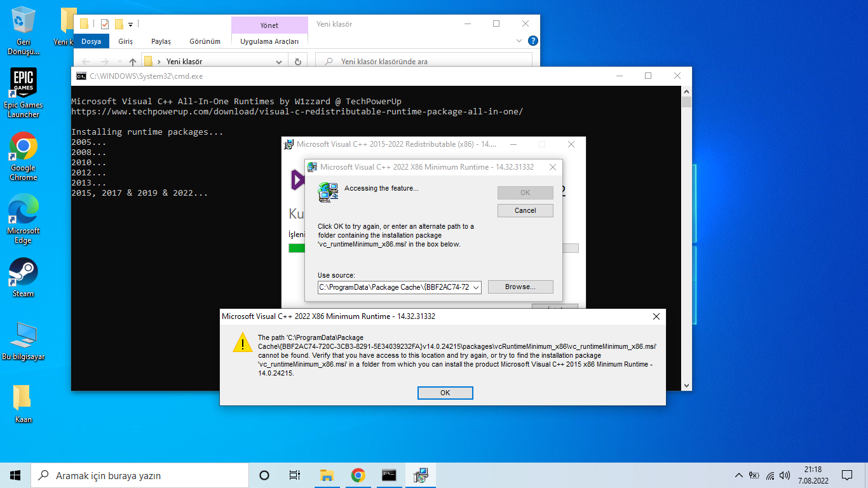This screenshot has height=488, width=868.
Task: Click the greyed-out OK button above Cancel
Action: coord(526,193)
